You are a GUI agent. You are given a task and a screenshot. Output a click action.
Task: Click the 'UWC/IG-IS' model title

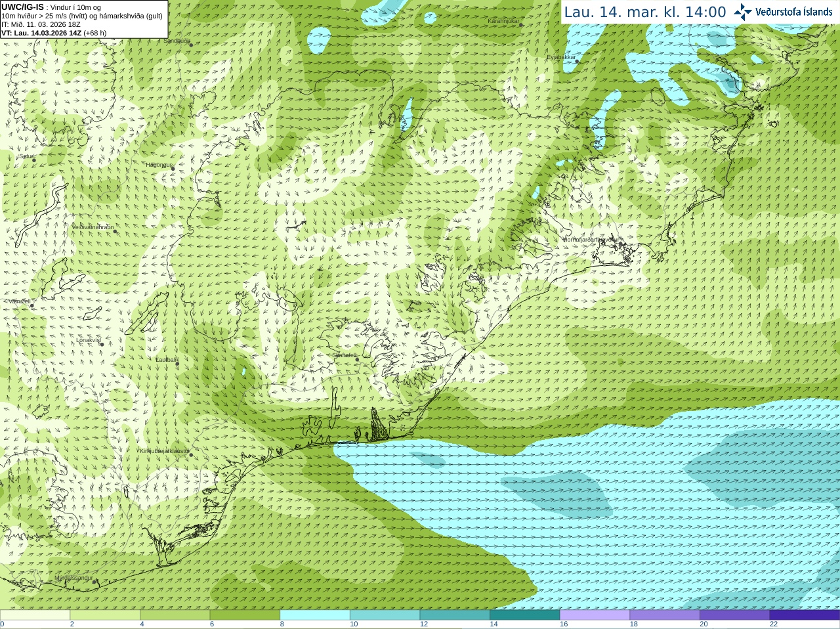23,7
